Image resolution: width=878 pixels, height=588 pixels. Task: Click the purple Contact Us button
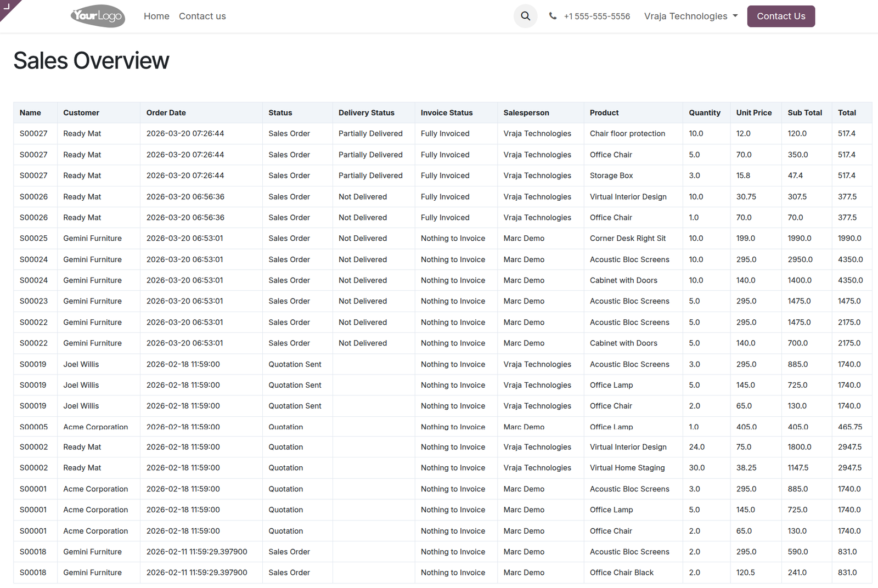click(781, 16)
